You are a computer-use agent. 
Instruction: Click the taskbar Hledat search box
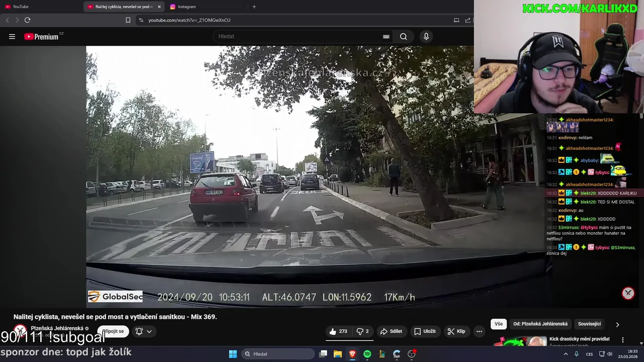(278, 354)
